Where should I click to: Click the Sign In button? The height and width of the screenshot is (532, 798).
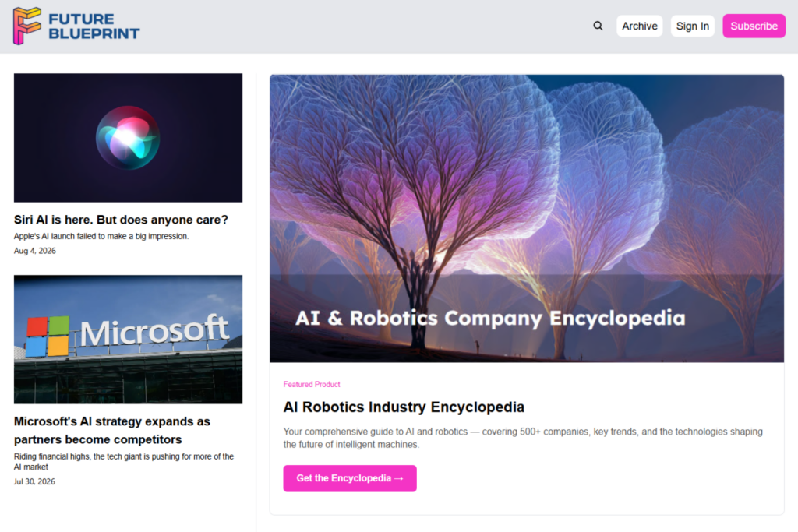692,26
